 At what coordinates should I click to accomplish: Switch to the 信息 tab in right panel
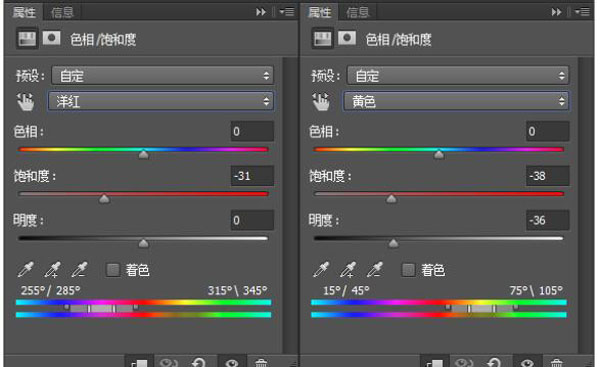pyautogui.click(x=357, y=12)
